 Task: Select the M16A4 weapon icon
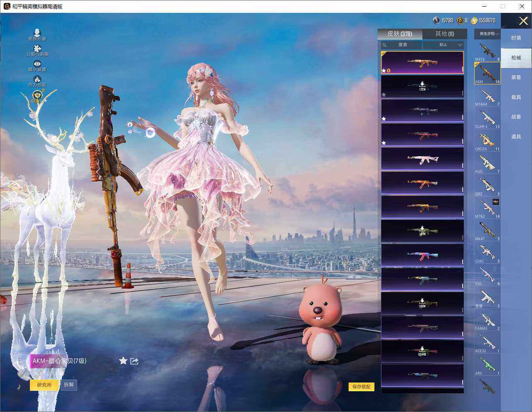tap(488, 96)
